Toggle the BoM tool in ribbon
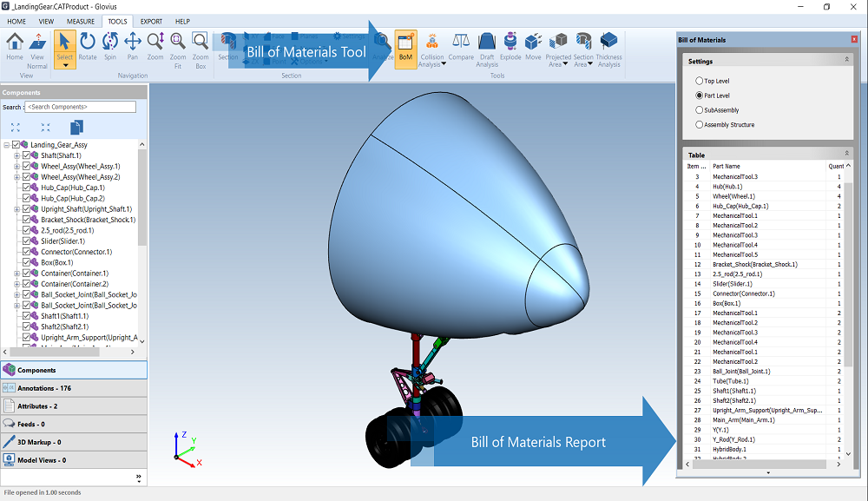The height and width of the screenshot is (501, 868). (x=405, y=49)
